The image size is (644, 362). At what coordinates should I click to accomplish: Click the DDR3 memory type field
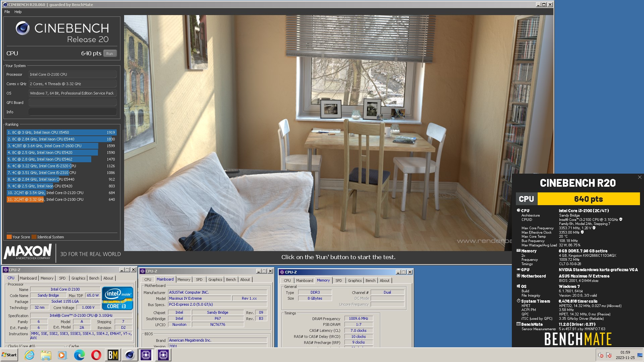pos(315,292)
